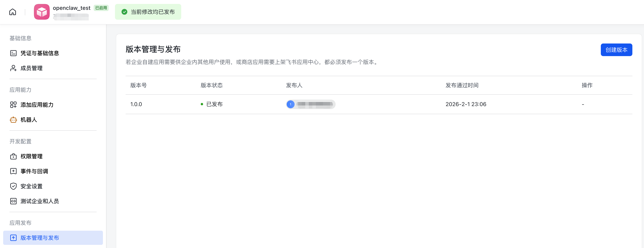
Task: Go to 成员管理 page
Action: (x=32, y=68)
